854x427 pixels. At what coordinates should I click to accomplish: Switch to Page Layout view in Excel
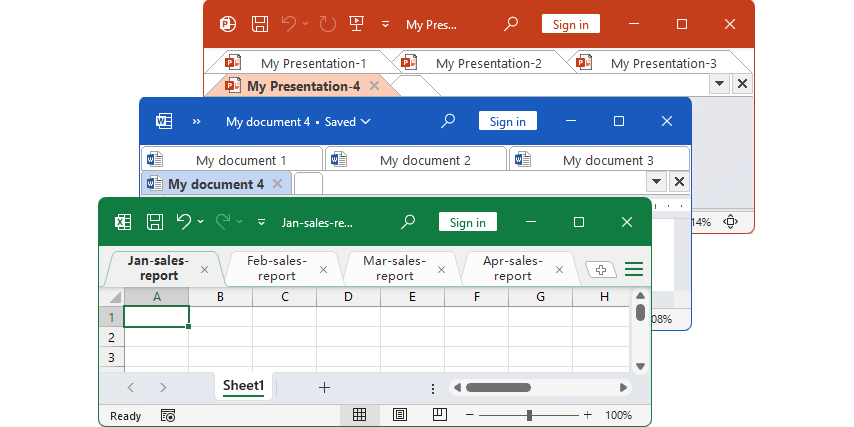click(x=400, y=415)
